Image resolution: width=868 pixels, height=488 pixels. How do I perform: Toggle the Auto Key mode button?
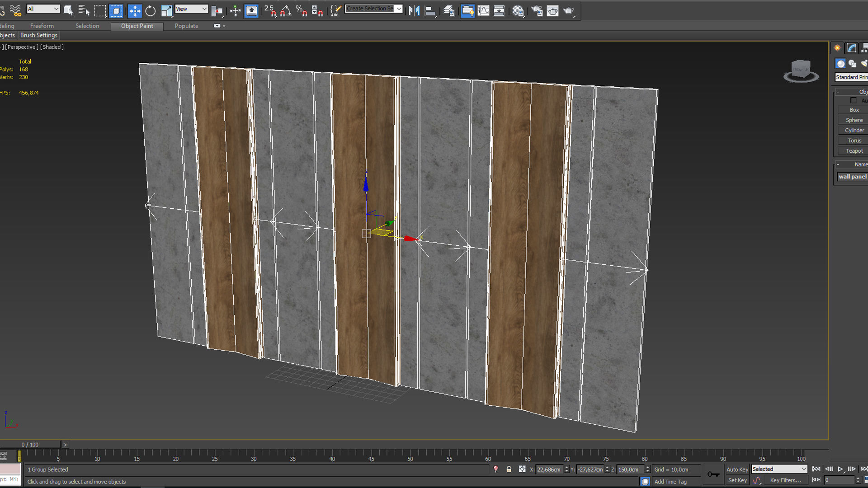pos(737,469)
